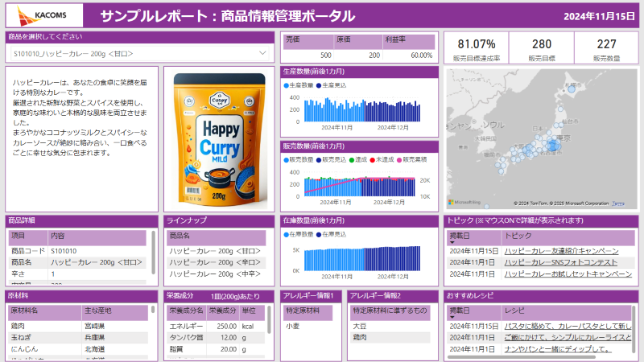Open ハッピーカレーSNSフォトコンテスト topic link
Viewport: 644px width, 362px height.
tap(560, 262)
